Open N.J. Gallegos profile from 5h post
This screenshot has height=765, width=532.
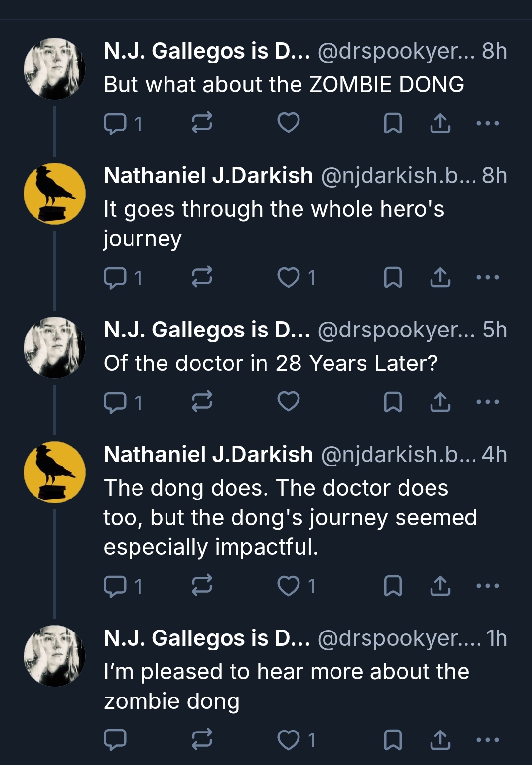pyautogui.click(x=207, y=330)
